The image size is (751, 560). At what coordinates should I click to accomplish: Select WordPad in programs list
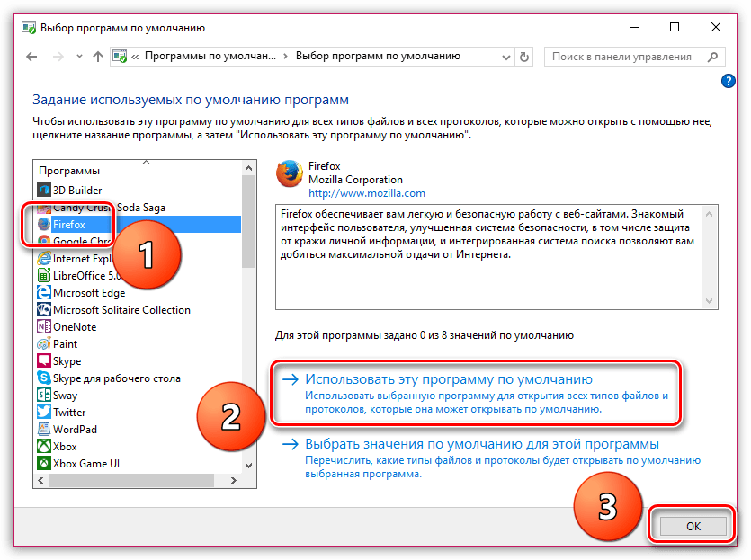coord(75,430)
